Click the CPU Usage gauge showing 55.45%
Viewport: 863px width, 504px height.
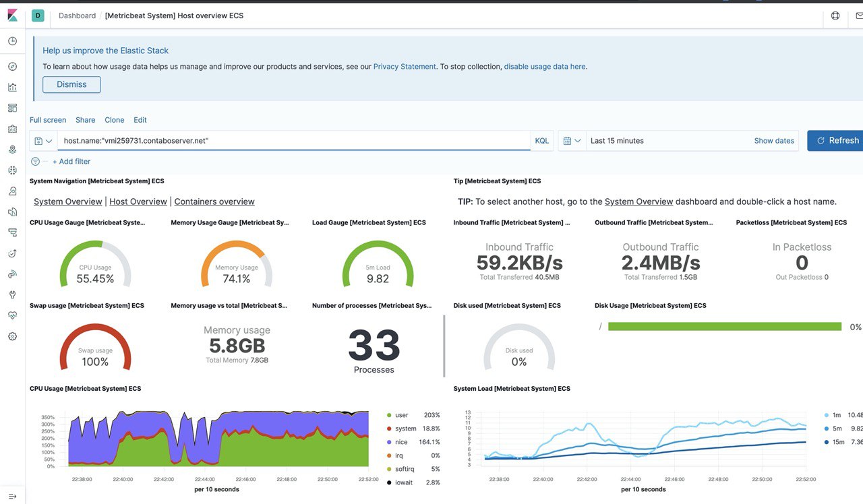point(95,263)
